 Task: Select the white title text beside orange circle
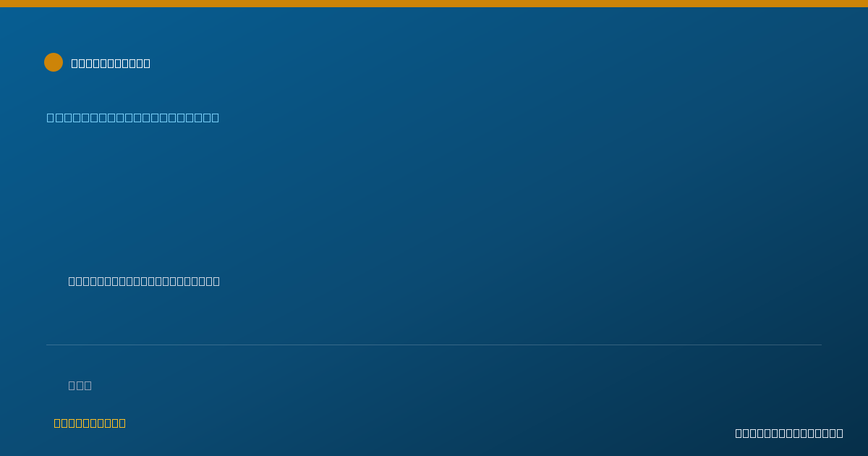(x=111, y=63)
